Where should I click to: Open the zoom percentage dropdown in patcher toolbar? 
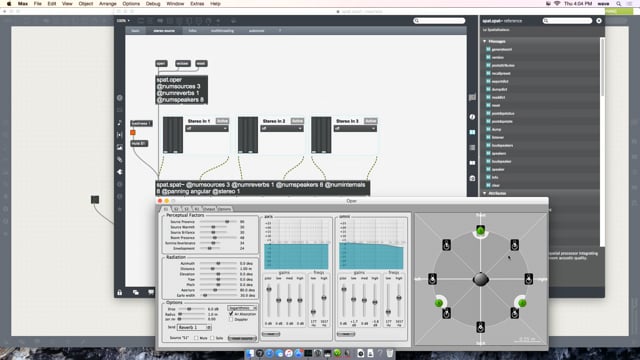tap(123, 20)
